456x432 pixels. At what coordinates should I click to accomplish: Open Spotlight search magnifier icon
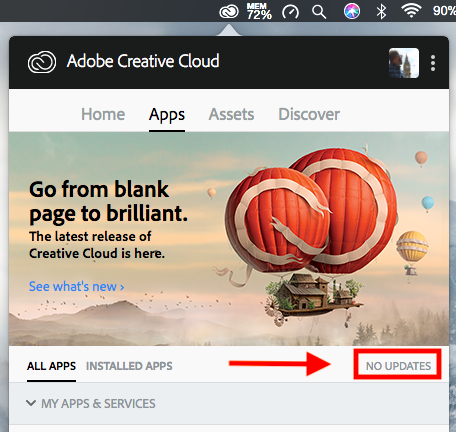(x=319, y=12)
